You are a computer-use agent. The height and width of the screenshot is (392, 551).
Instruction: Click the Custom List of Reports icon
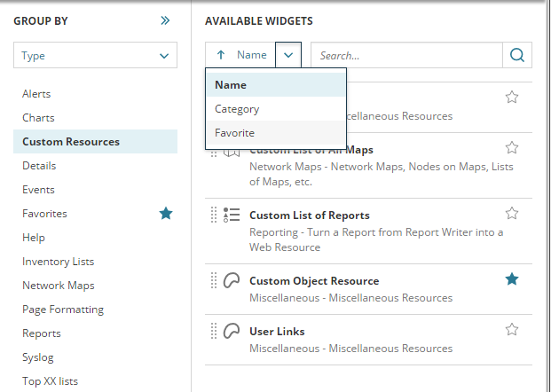pos(232,215)
